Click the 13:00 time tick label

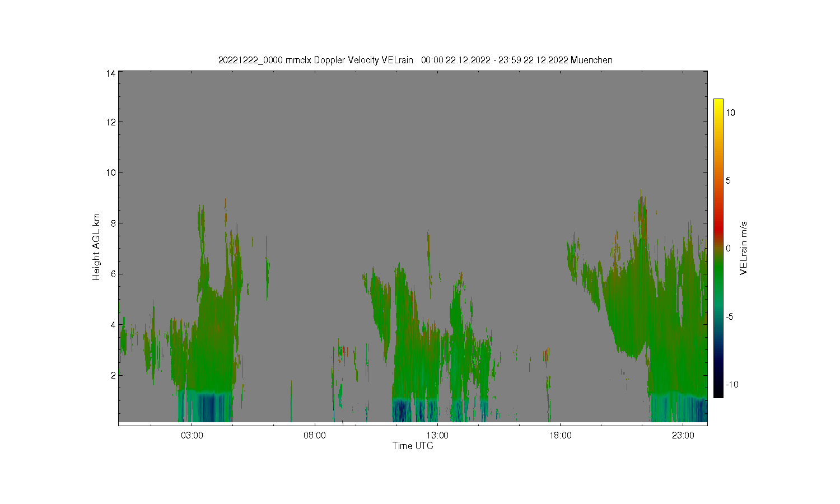point(437,435)
